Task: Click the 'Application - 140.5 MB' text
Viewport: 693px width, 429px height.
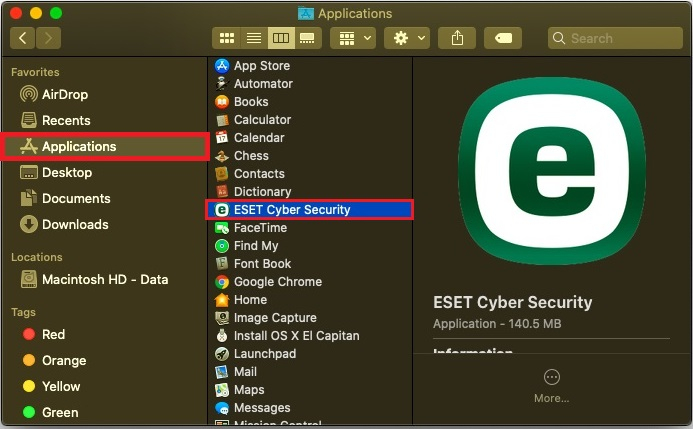Action: click(x=497, y=324)
